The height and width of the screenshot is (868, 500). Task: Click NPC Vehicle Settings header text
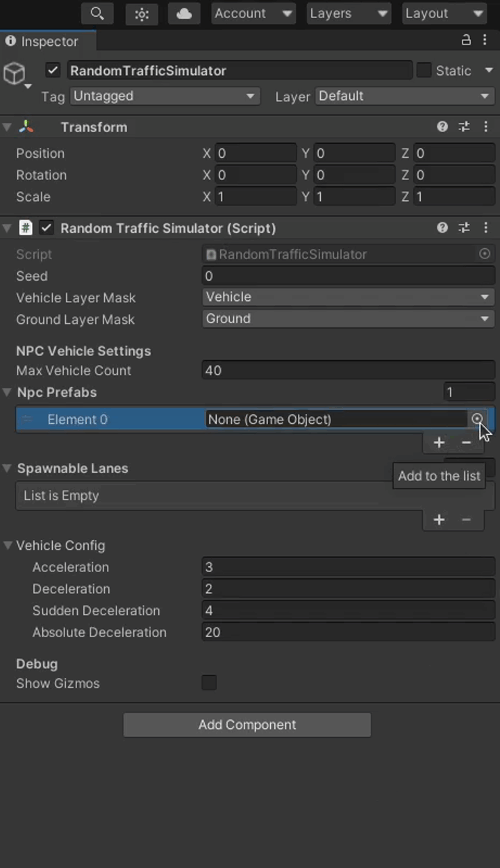click(x=83, y=351)
